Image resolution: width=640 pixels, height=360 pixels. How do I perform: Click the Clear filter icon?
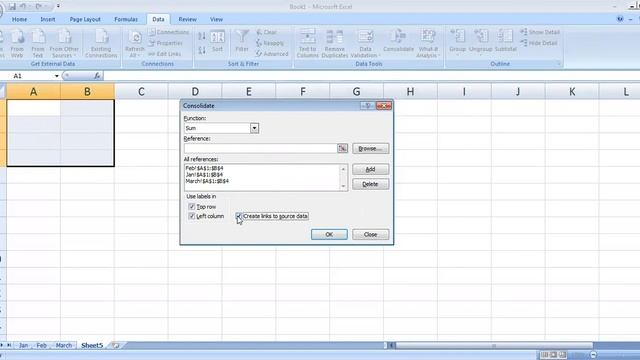[259, 32]
